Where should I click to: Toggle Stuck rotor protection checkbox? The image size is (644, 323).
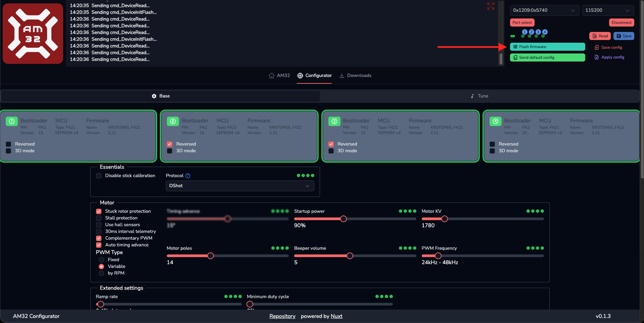point(99,211)
